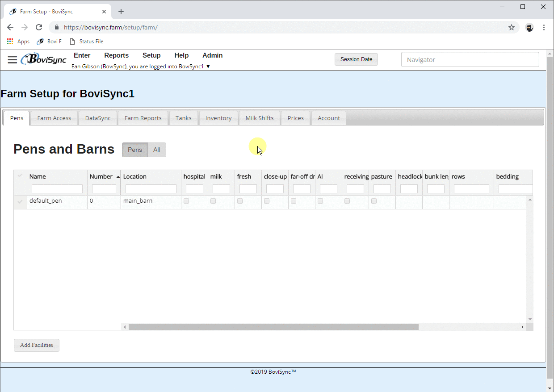The height and width of the screenshot is (392, 554).
Task: Open the Reports menu
Action: point(117,55)
